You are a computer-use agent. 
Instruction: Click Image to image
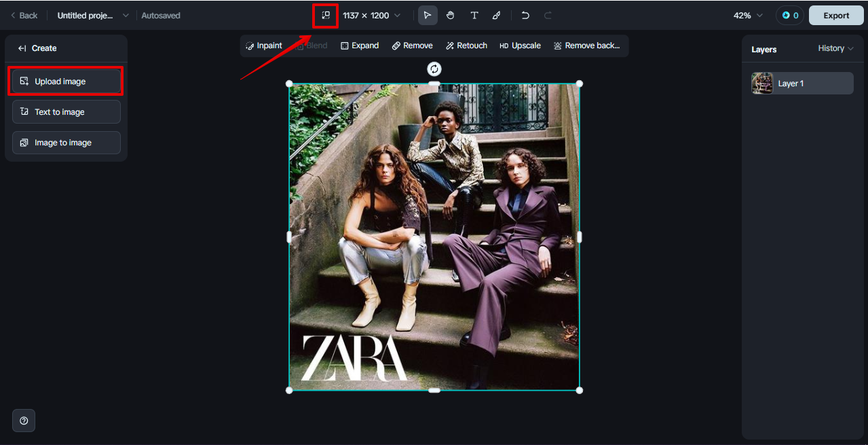tap(66, 143)
